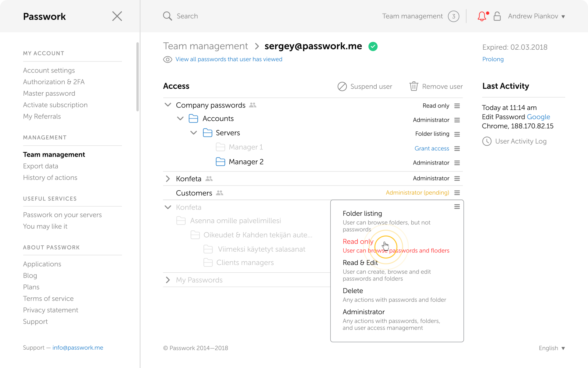
Task: Expand the Konfeta Administrator group
Action: [x=168, y=179]
